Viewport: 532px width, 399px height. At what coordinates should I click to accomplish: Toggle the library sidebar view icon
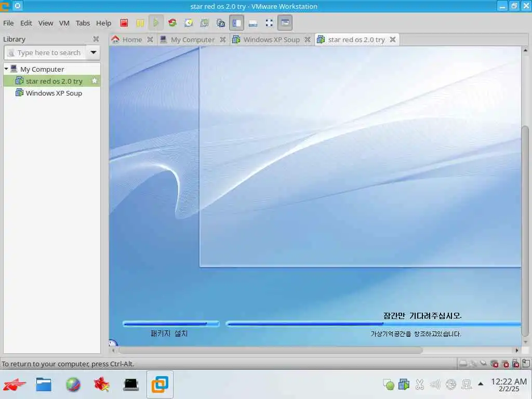pos(236,23)
